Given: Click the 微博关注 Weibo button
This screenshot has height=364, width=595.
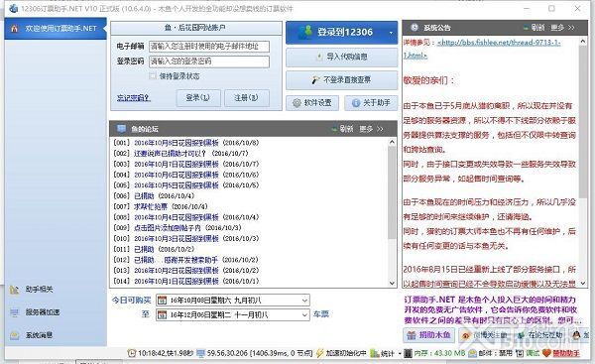Looking at the screenshot, I should click(485, 335).
